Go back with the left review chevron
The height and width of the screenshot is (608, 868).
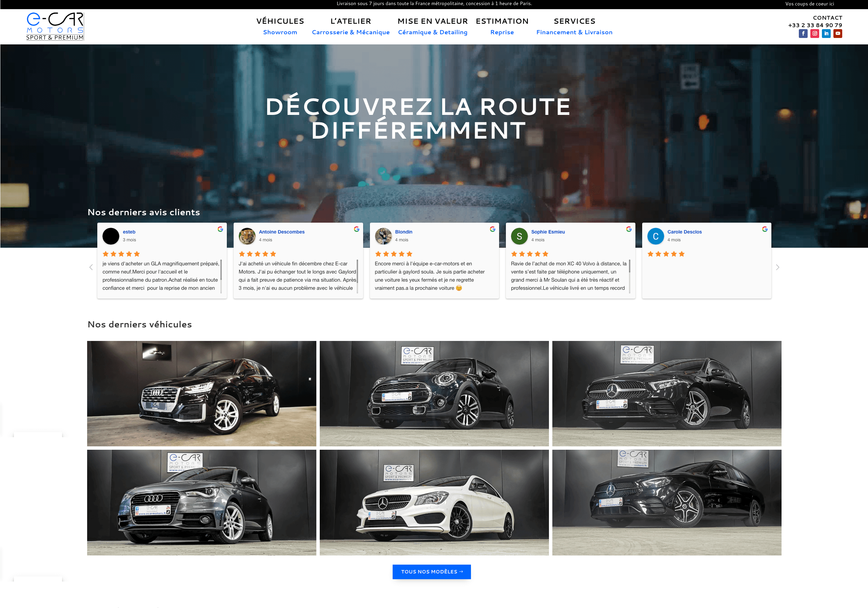(x=91, y=267)
